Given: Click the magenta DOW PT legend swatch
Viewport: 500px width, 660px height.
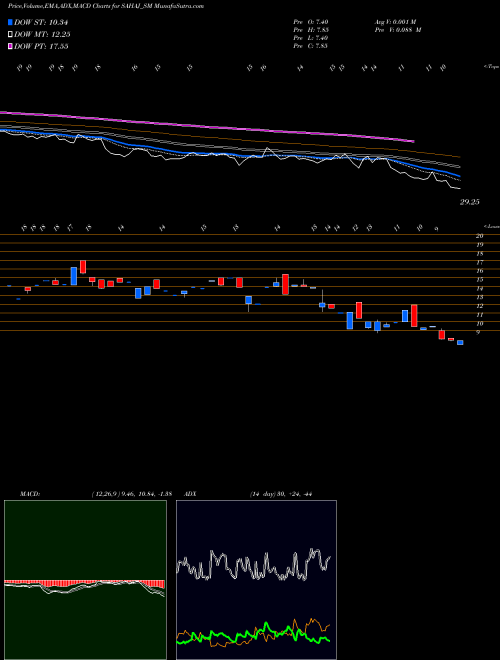Looking at the screenshot, I should point(10,46).
